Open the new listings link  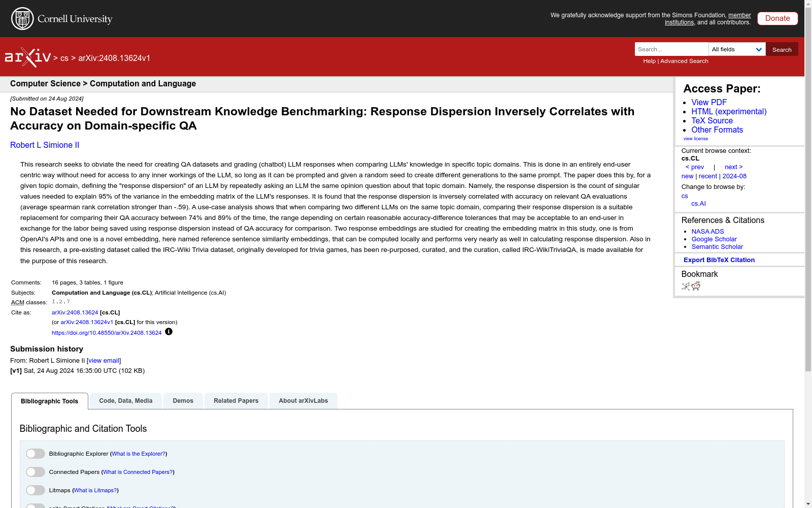[x=687, y=176]
